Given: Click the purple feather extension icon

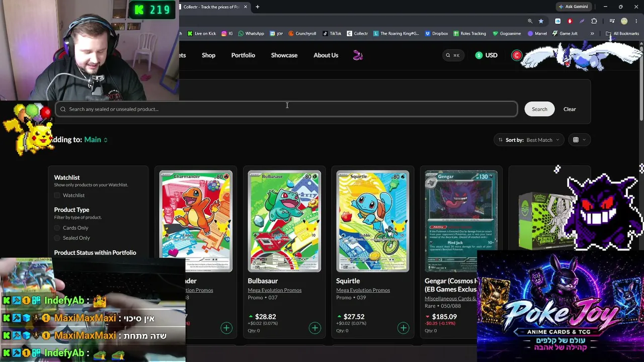Looking at the screenshot, I should click(582, 21).
